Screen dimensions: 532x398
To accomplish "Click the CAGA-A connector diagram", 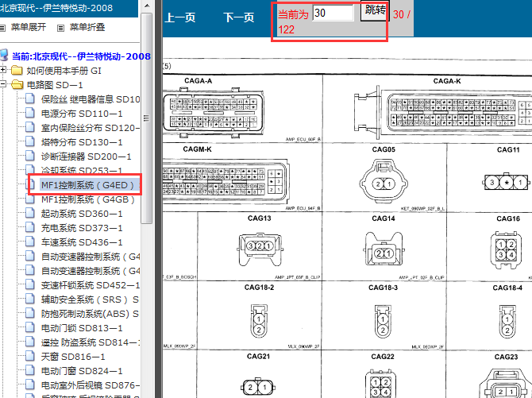I will (213, 112).
